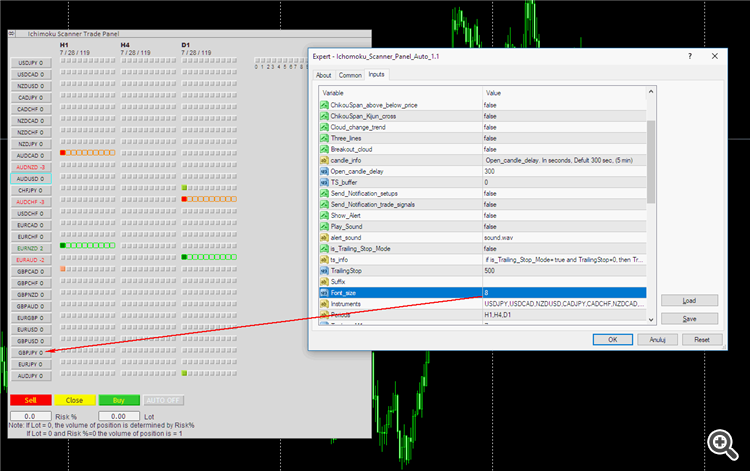Click the green Buy button in panel
This screenshot has width=750, height=471.
(119, 400)
